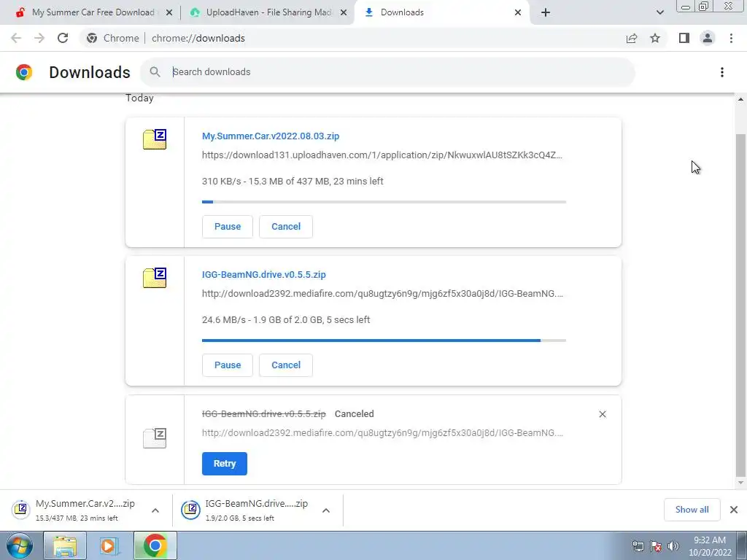
Task: Expand options for My.Summer.Car shelf item
Action: (155, 510)
